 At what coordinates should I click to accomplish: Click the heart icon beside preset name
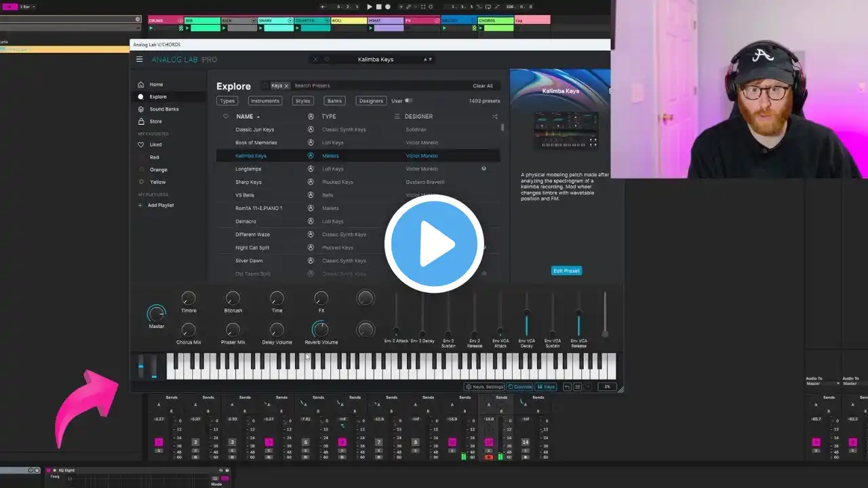coord(326,59)
